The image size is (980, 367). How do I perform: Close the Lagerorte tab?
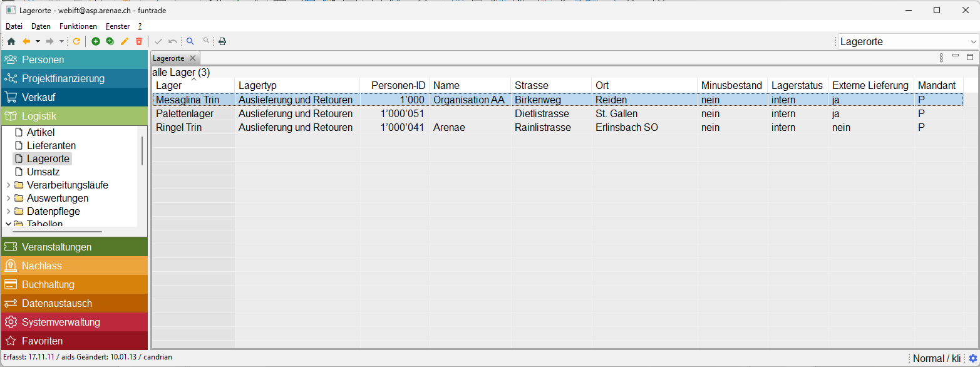point(193,58)
